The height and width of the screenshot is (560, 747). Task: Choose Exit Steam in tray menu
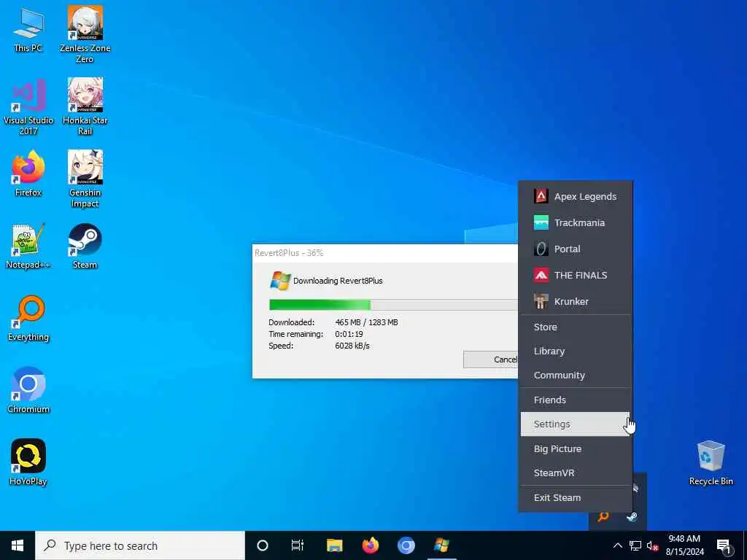(576, 497)
